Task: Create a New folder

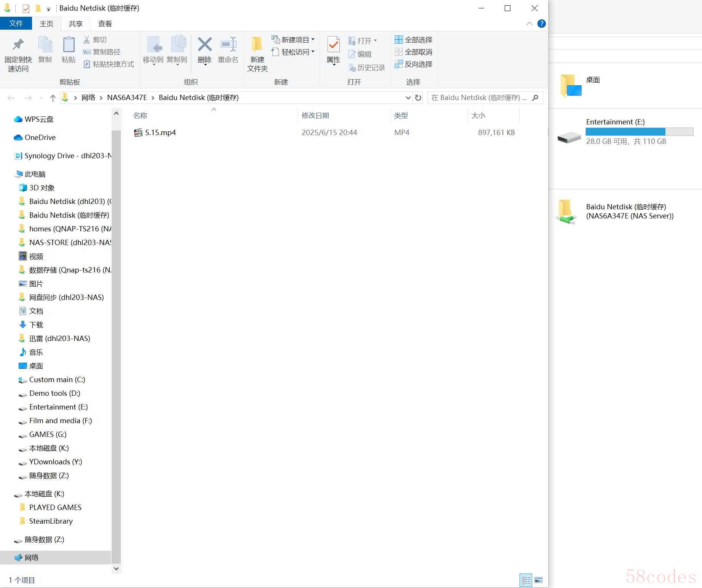Action: point(257,54)
